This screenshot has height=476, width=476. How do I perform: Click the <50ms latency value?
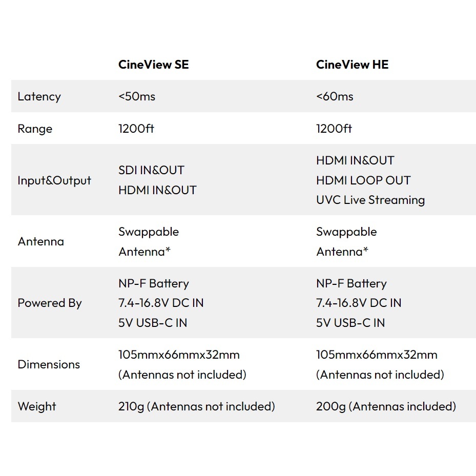point(137,96)
